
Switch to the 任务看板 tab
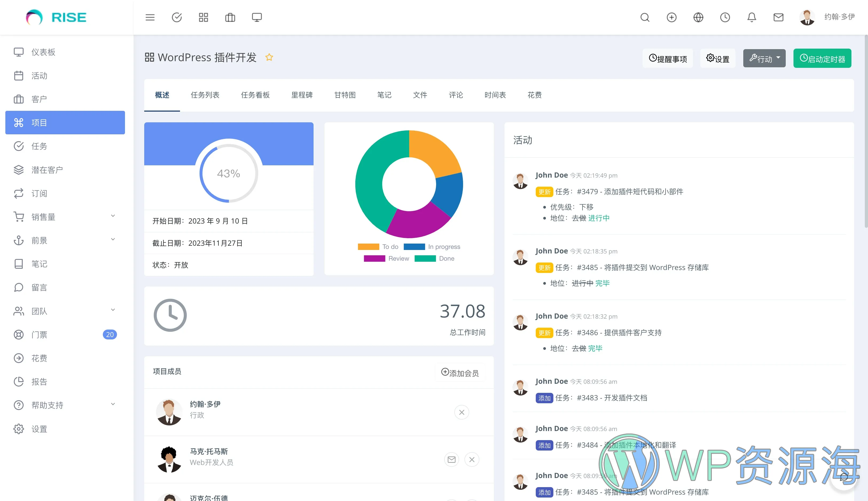[x=255, y=95]
